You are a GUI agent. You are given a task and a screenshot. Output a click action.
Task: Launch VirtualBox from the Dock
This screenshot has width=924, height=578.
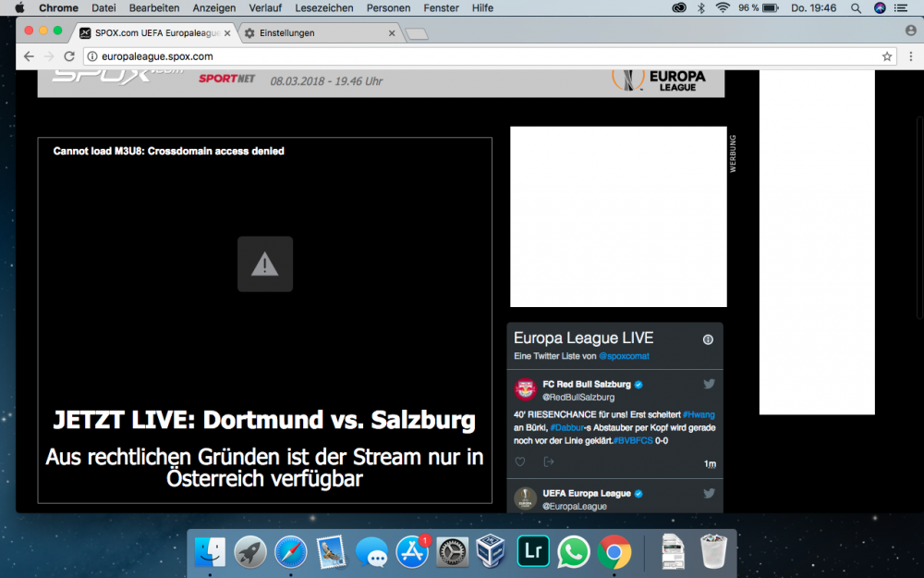click(x=491, y=551)
